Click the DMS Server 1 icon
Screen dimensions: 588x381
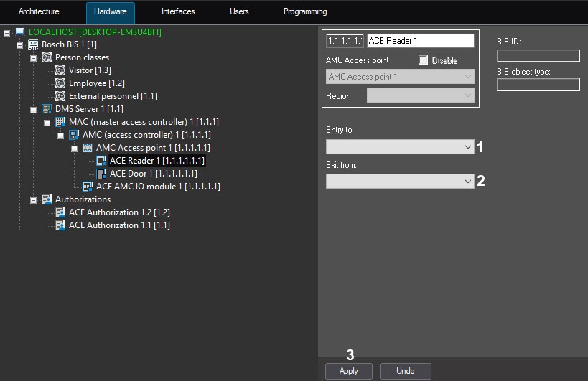(x=47, y=109)
